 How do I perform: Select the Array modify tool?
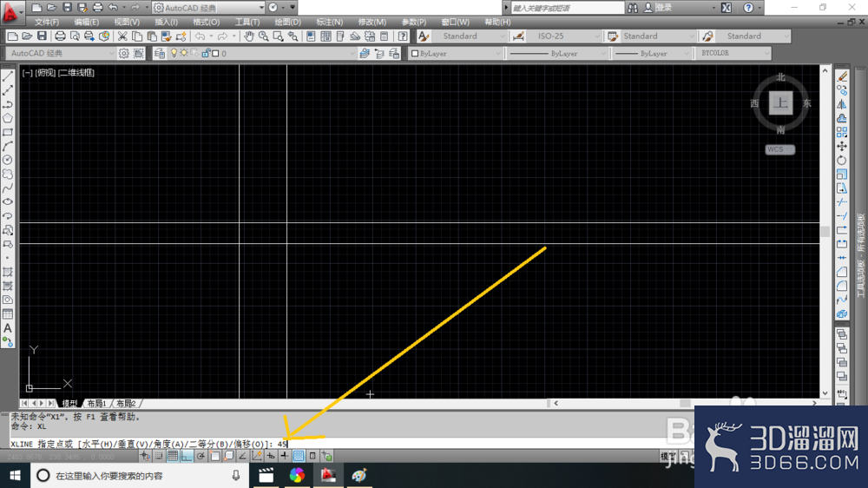pyautogui.click(x=842, y=132)
